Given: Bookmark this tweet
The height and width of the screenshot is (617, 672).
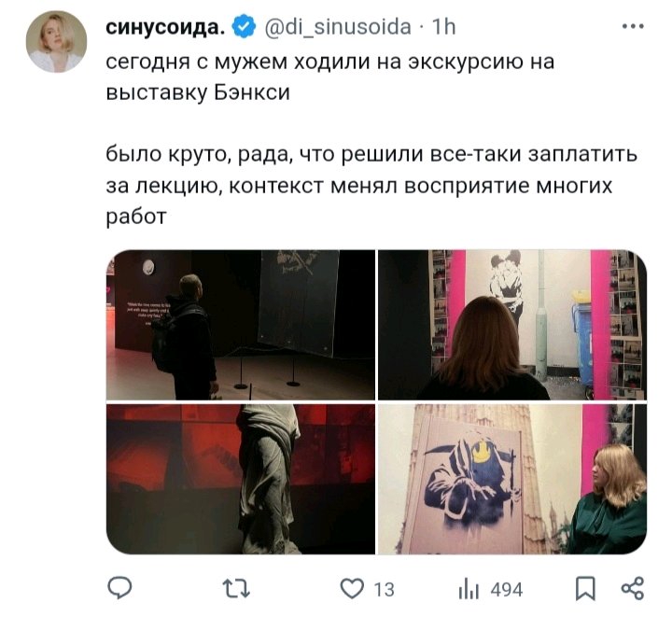Looking at the screenshot, I should click(585, 588).
